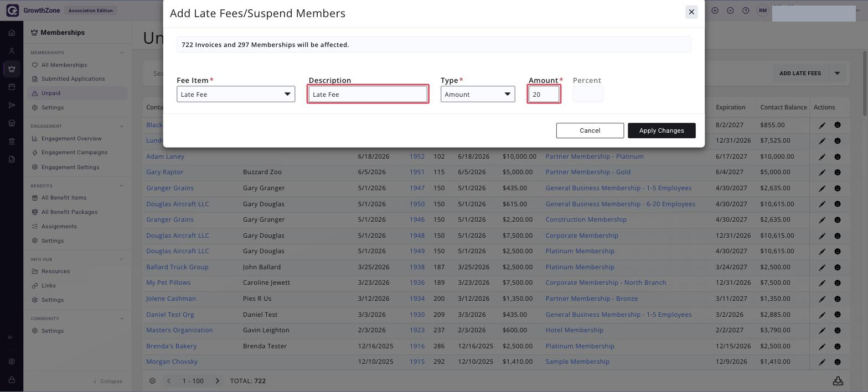Expand the left rail with double-chevron icon
The image size is (868, 392).
(10, 337)
